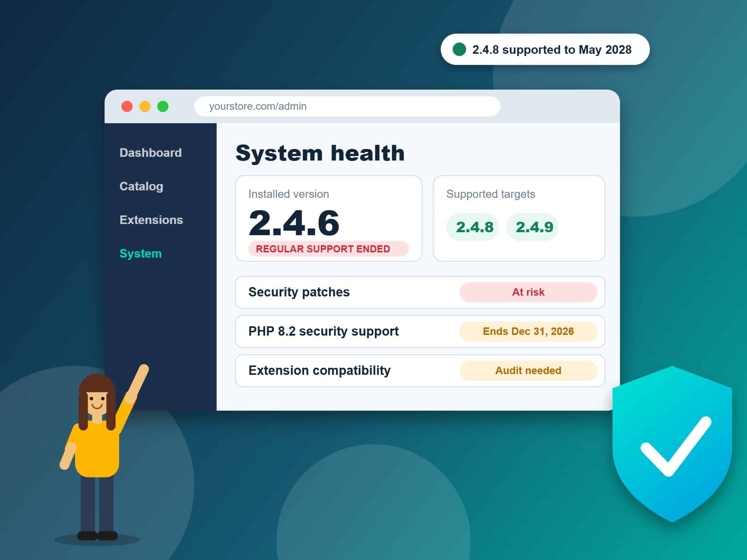Click the yellow minimize window dot
Image resolution: width=747 pixels, height=560 pixels.
[145, 106]
